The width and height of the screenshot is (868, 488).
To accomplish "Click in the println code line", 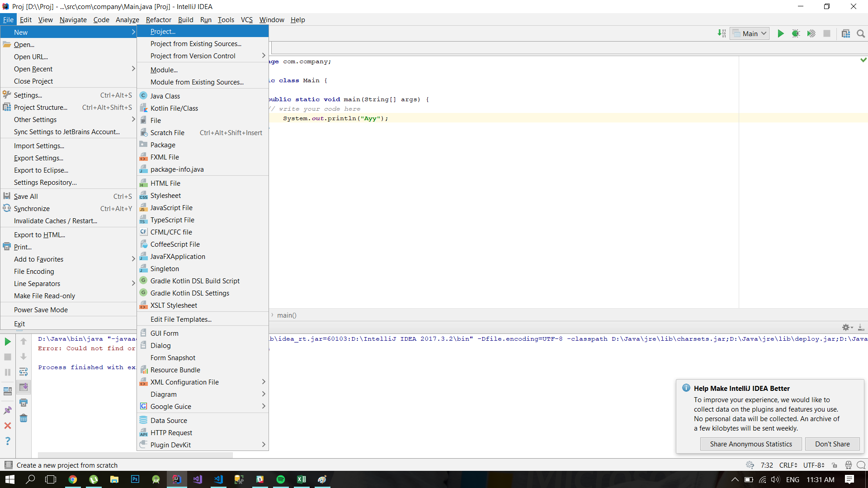I will (335, 118).
